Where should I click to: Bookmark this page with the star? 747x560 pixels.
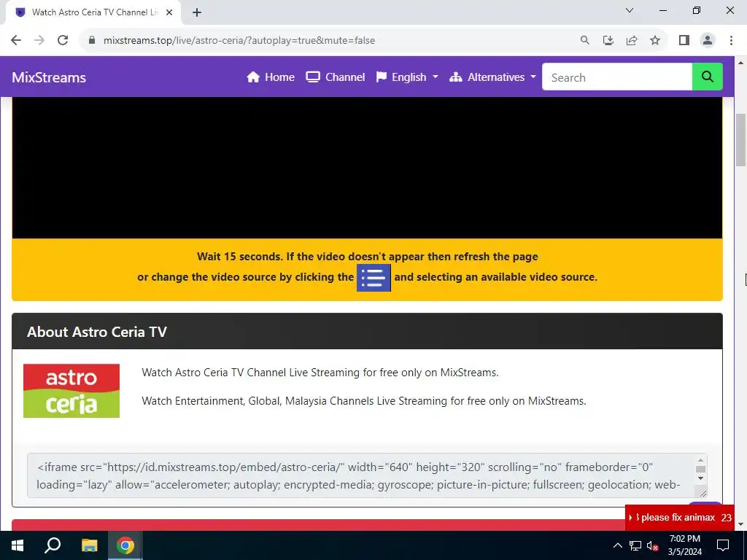(655, 41)
